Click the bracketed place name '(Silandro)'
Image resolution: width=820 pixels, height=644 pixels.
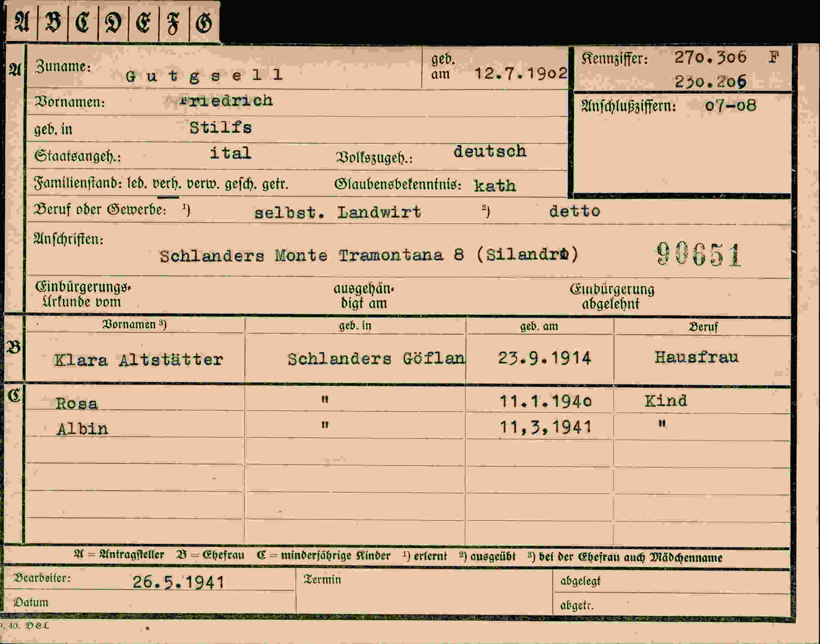(527, 254)
